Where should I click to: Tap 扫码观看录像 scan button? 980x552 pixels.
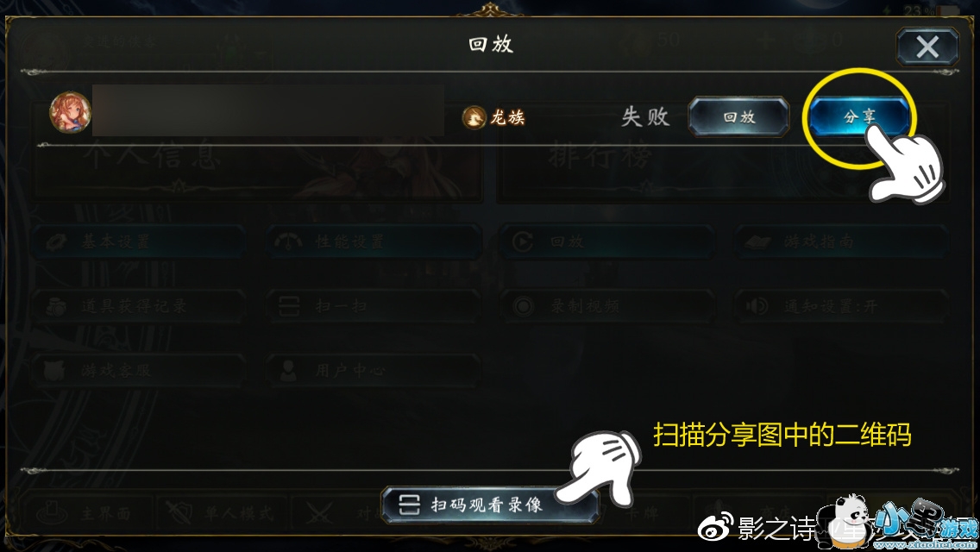[x=489, y=505]
